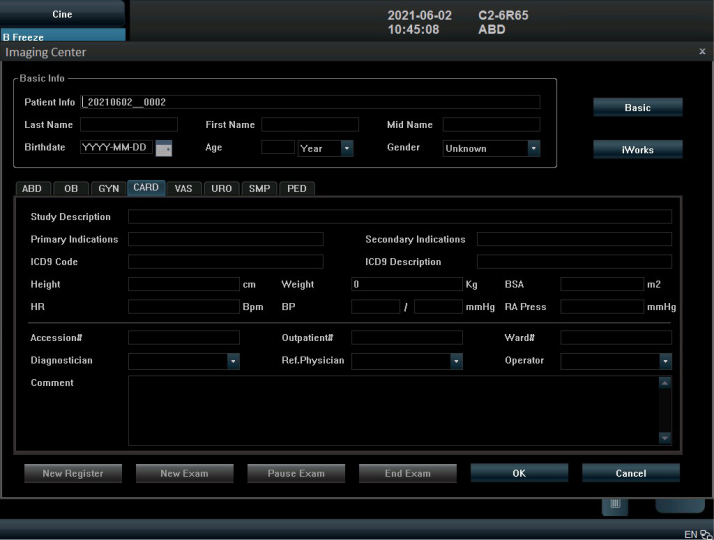Image resolution: width=714 pixels, height=540 pixels.
Task: Select the OB tab
Action: [71, 188]
